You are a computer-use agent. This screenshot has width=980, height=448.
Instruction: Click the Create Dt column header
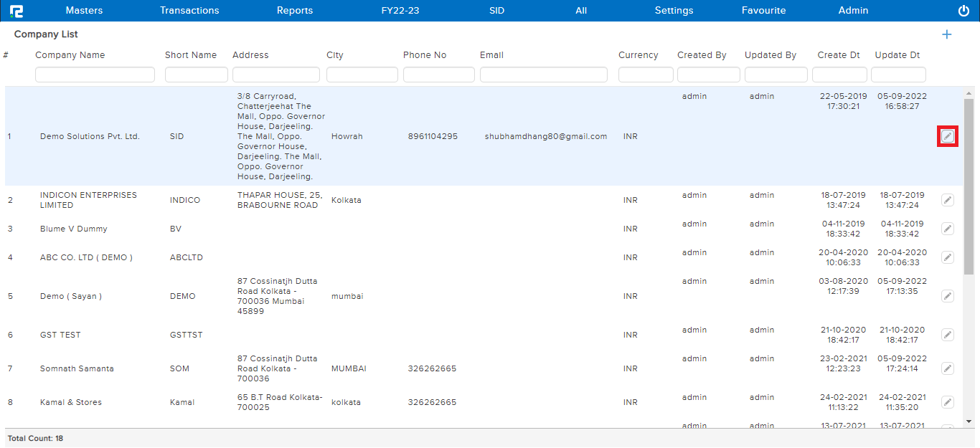(839, 55)
